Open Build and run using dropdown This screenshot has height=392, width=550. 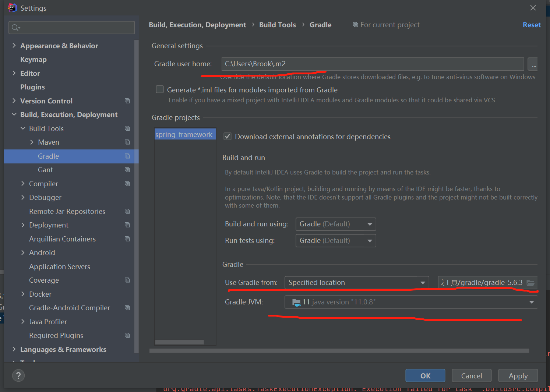pyautogui.click(x=336, y=224)
